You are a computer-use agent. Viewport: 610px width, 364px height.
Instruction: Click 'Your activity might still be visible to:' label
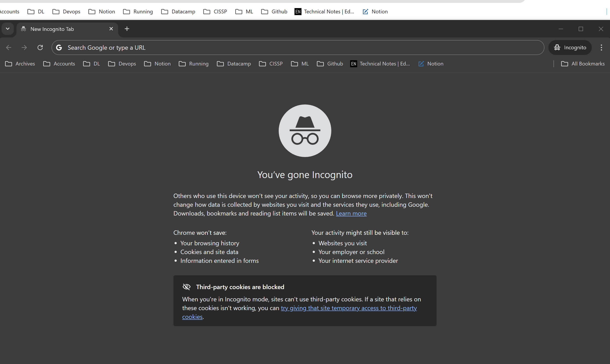(x=360, y=233)
